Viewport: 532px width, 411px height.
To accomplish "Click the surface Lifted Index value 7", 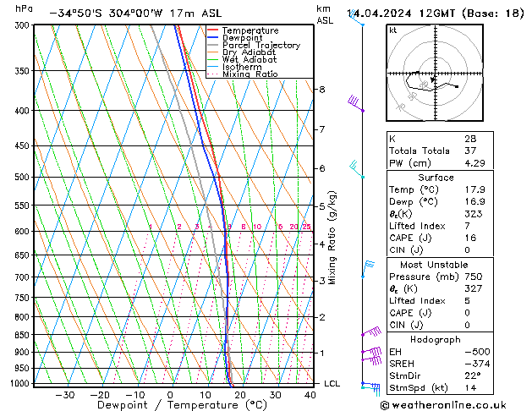I will point(468,226).
